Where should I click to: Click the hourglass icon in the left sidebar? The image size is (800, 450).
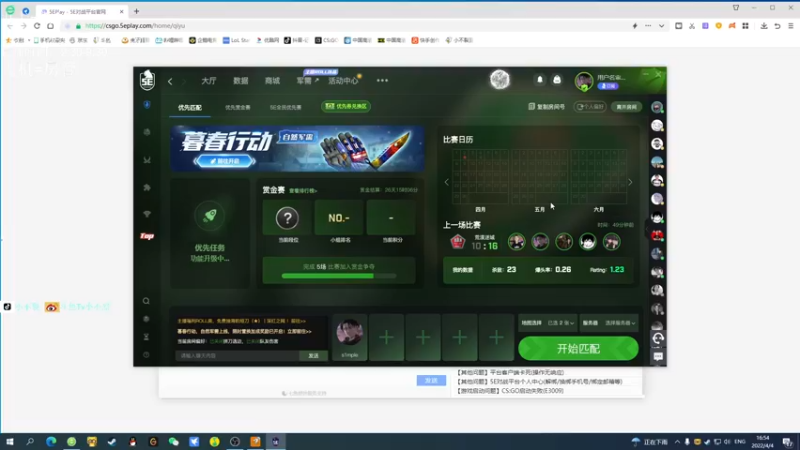pyautogui.click(x=146, y=337)
